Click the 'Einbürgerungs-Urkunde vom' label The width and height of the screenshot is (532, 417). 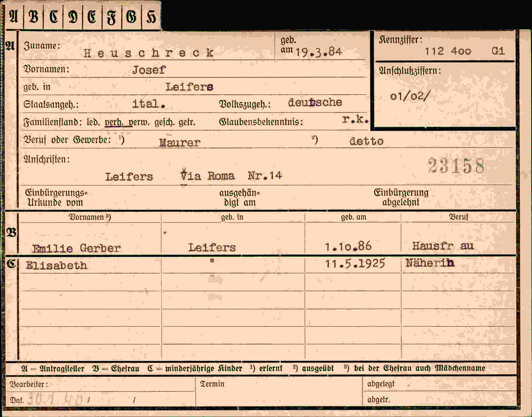click(56, 198)
